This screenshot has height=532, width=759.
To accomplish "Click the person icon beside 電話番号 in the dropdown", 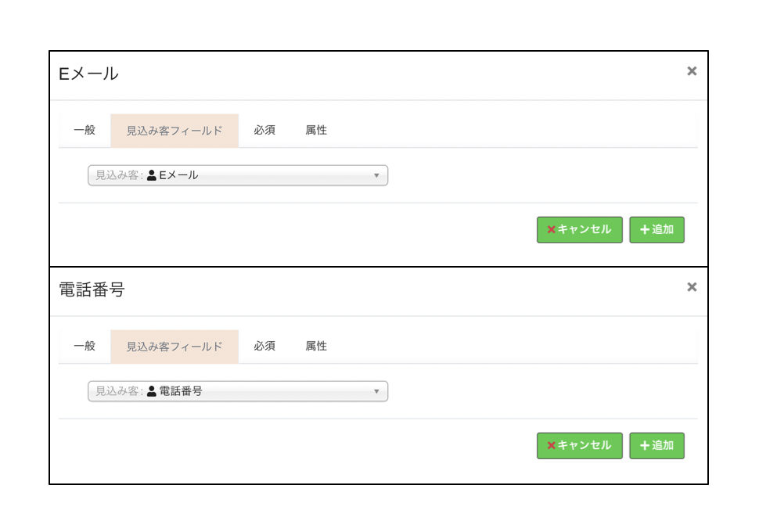I will (x=152, y=391).
